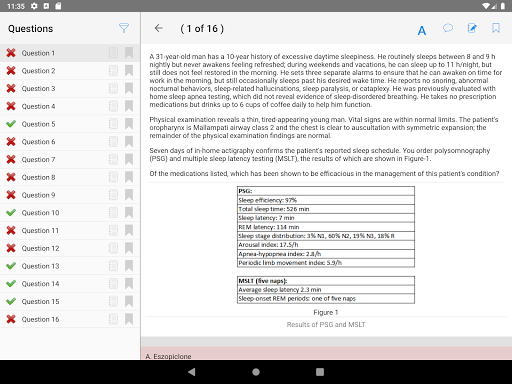Toggle bookmark flag for Question 3
Viewport: 512px width, 384px height.
[129, 88]
